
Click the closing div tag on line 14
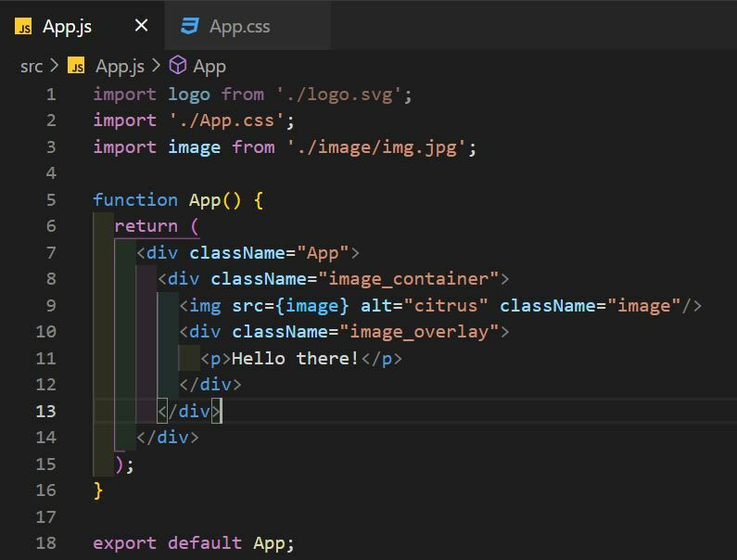(x=168, y=438)
